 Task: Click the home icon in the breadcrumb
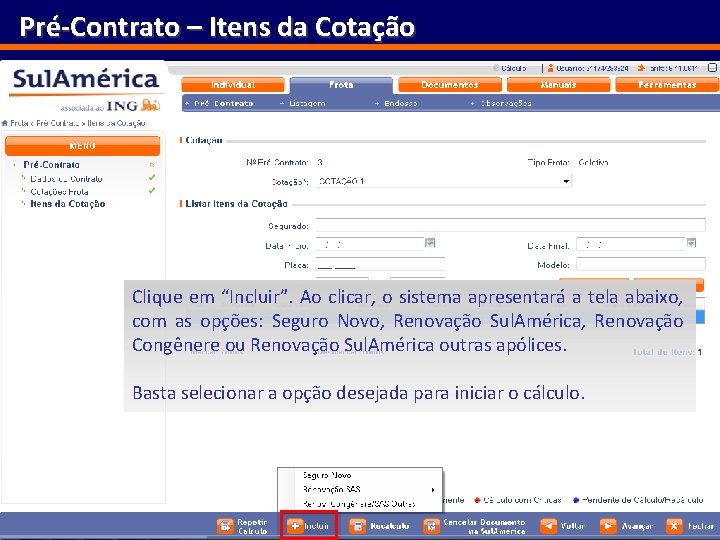[5, 123]
